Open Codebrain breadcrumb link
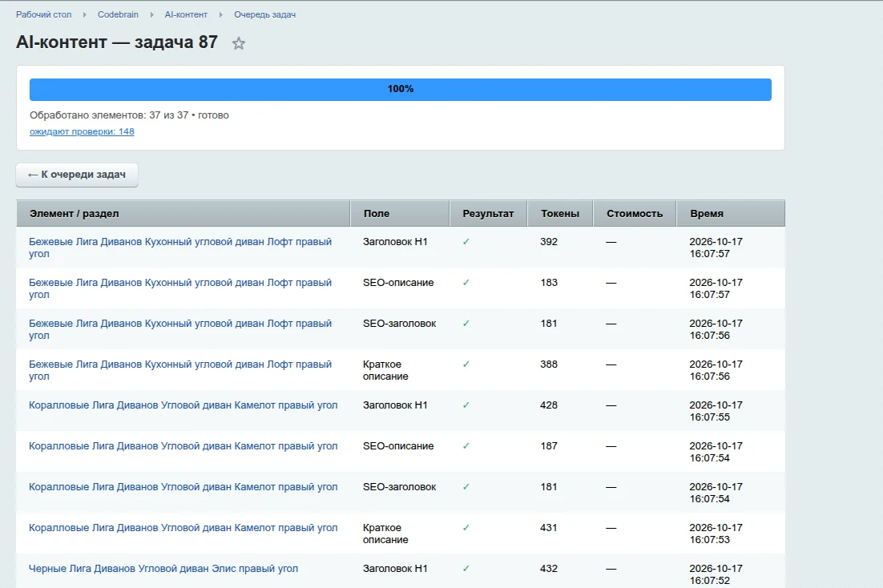This screenshot has height=588, width=883. [118, 14]
